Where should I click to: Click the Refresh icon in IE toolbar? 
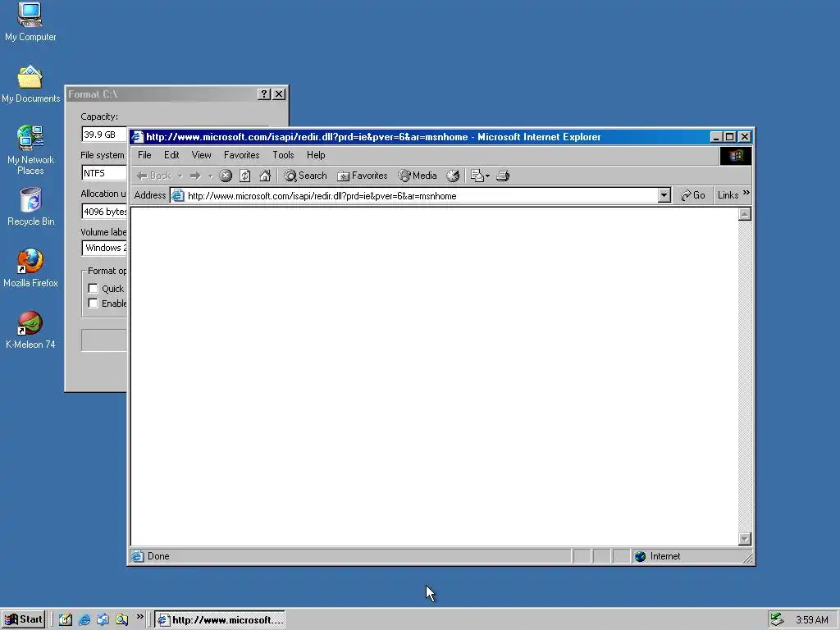(x=244, y=176)
